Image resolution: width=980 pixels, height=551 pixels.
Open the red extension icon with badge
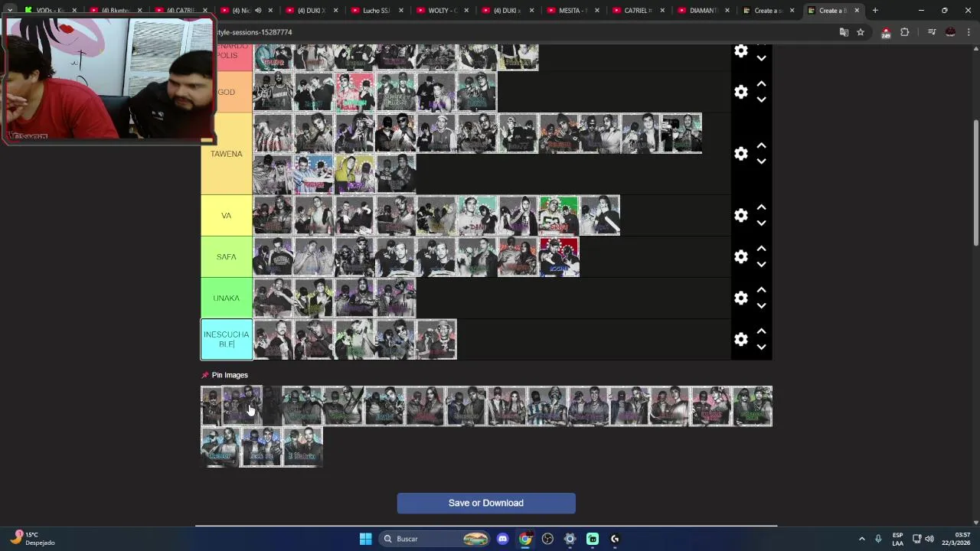(x=886, y=32)
